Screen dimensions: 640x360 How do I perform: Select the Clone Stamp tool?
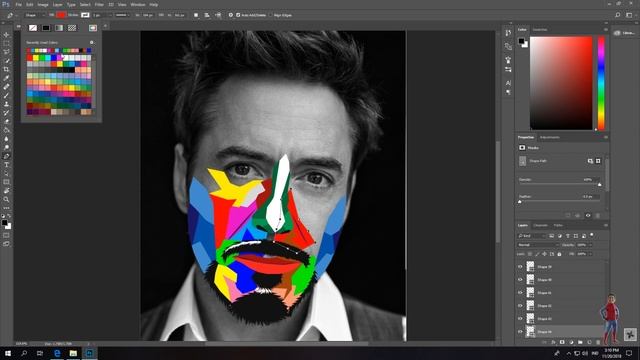pos(6,104)
